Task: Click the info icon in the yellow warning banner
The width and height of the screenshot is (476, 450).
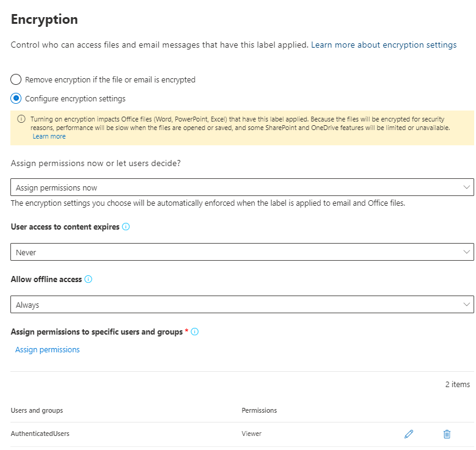Action: tap(21, 119)
